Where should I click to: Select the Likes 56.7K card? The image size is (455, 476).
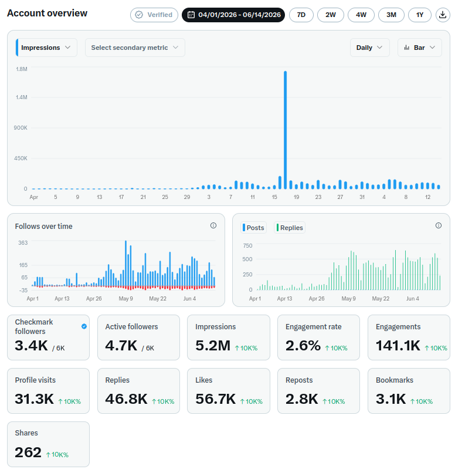click(x=229, y=391)
